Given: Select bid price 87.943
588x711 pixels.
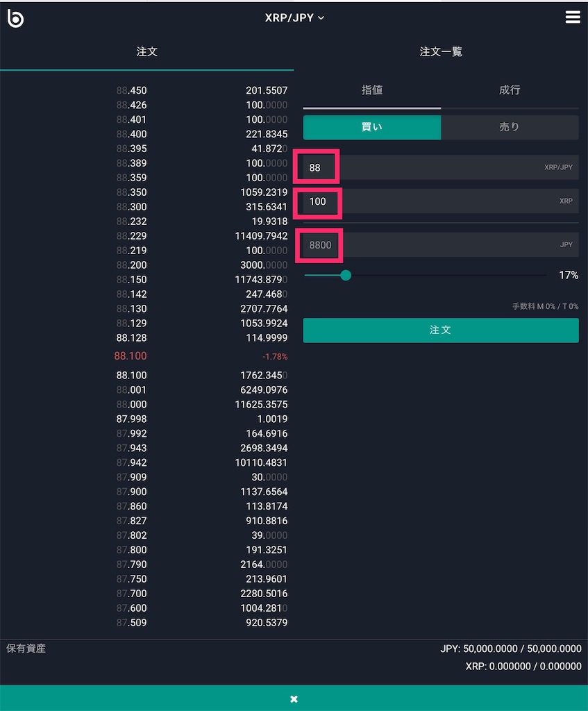Looking at the screenshot, I should (131, 448).
